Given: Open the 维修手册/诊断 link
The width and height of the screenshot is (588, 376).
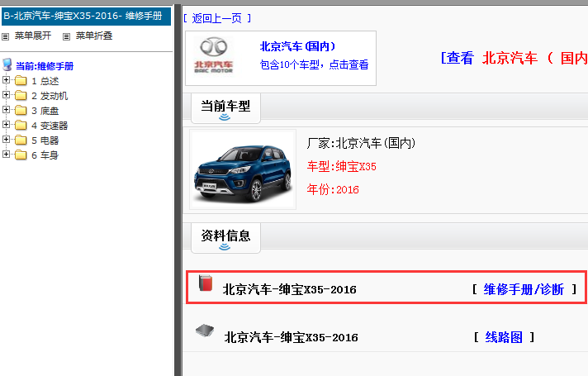Looking at the screenshot, I should click(524, 289).
